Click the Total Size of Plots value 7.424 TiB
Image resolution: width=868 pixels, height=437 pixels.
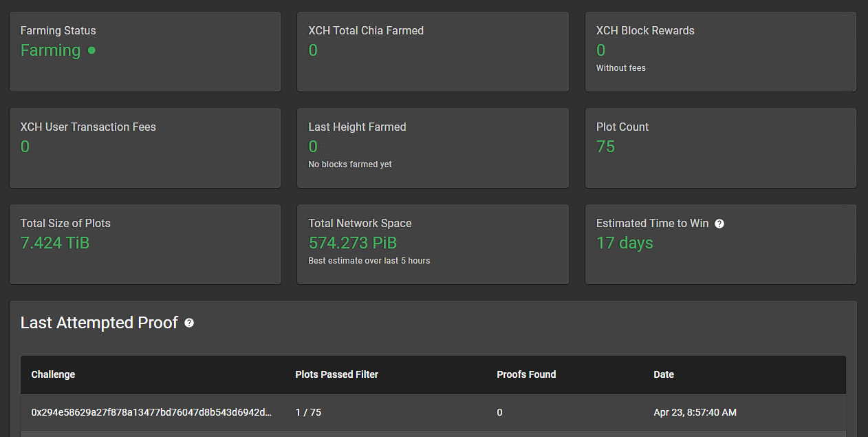(55, 243)
